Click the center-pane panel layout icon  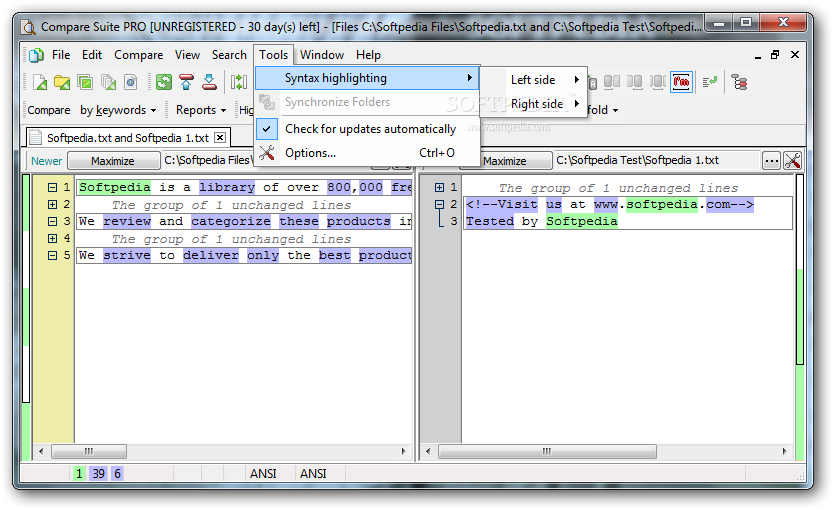(657, 82)
